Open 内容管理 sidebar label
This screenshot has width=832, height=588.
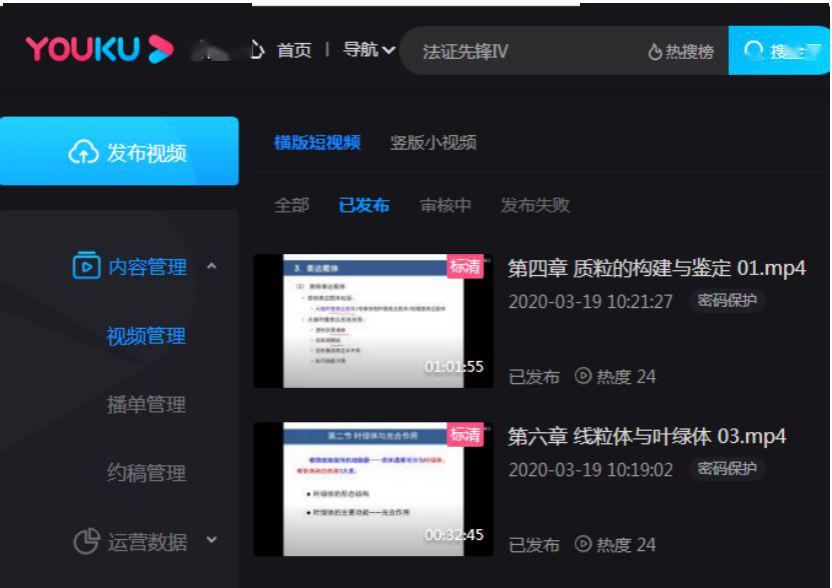click(147, 266)
